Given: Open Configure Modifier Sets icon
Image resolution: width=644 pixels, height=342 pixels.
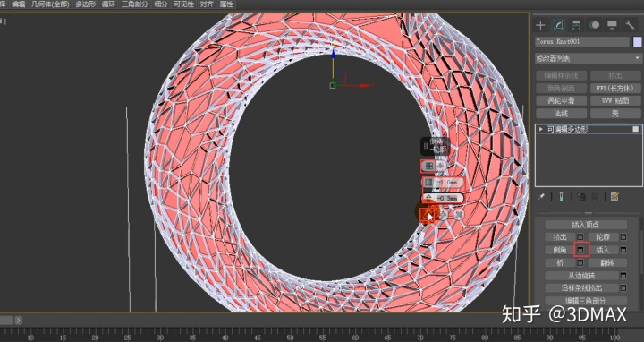Looking at the screenshot, I should (614, 197).
